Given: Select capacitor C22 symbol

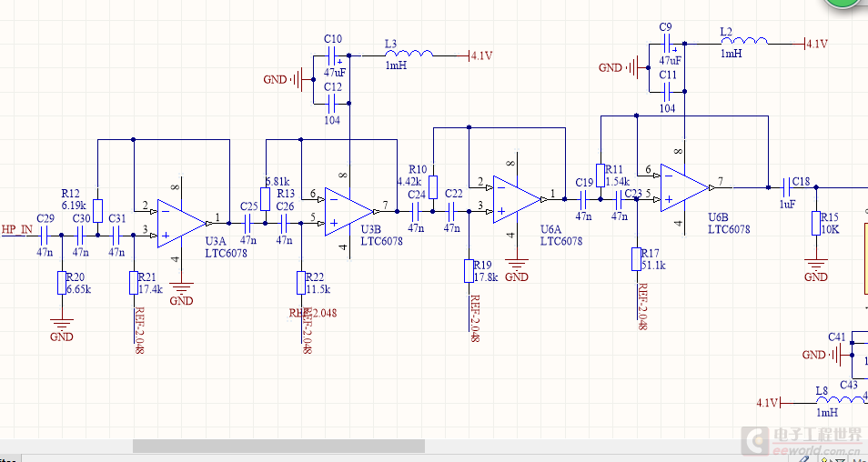Looking at the screenshot, I should [x=451, y=211].
